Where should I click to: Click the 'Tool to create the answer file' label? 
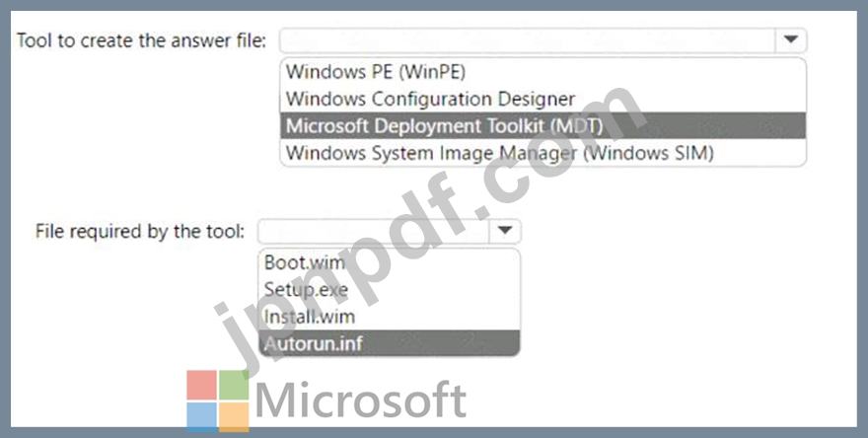[142, 40]
